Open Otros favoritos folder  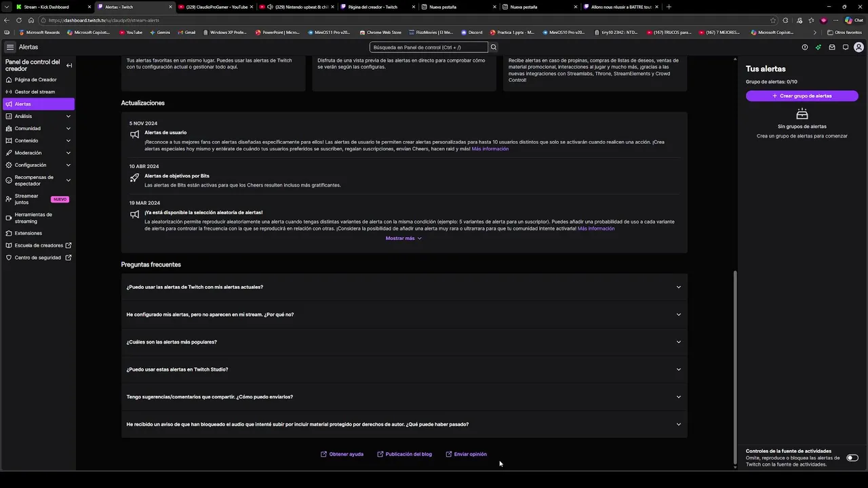coord(844,33)
